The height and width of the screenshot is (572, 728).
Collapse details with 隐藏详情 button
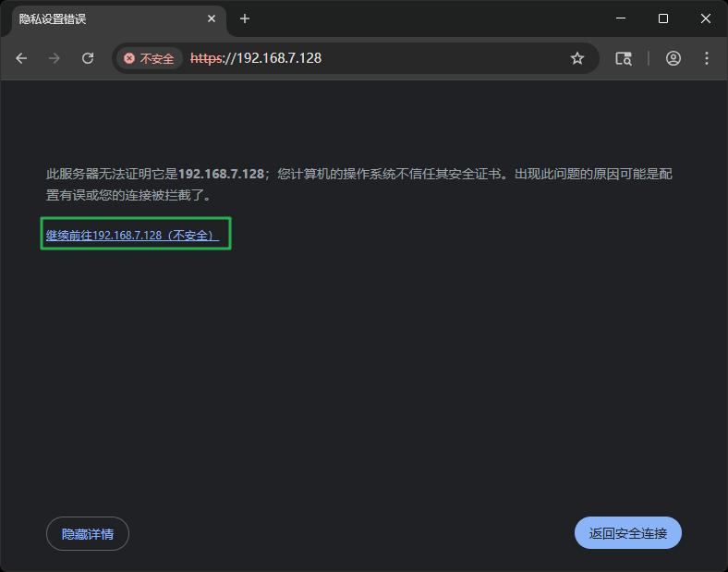pyautogui.click(x=88, y=533)
